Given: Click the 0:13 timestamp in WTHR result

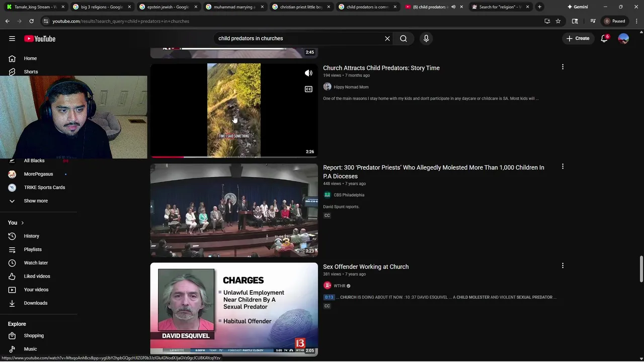Looking at the screenshot, I should (329, 297).
